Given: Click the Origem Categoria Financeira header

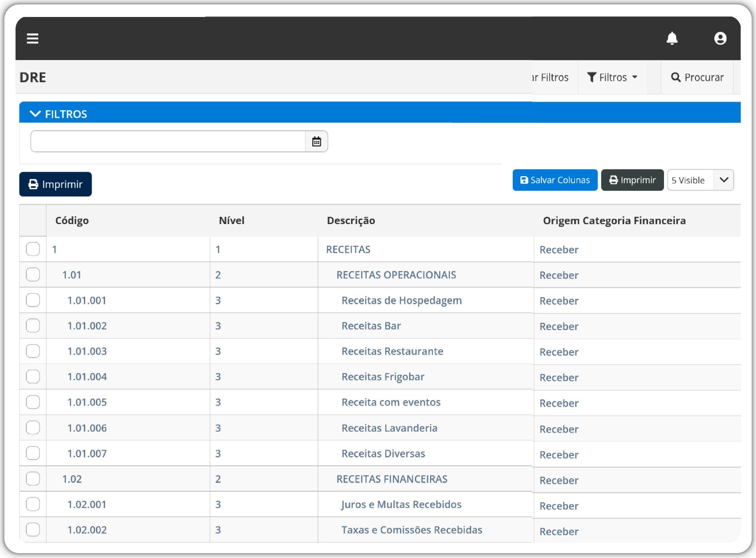Looking at the screenshot, I should (x=614, y=221).
